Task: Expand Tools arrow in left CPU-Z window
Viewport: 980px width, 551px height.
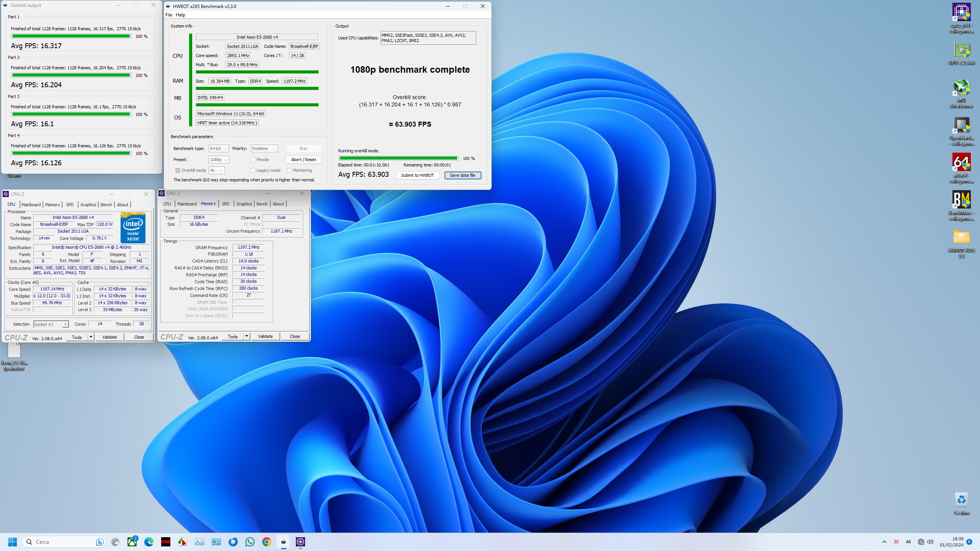Action: pyautogui.click(x=91, y=337)
